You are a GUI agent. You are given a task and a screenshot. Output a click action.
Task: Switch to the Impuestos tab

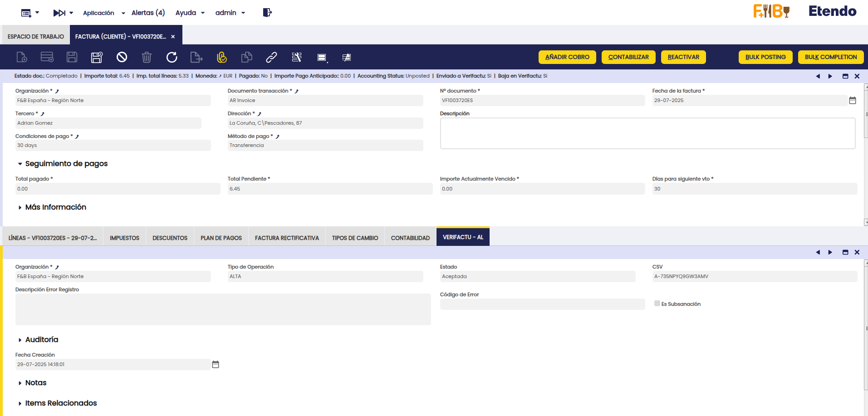[124, 238]
